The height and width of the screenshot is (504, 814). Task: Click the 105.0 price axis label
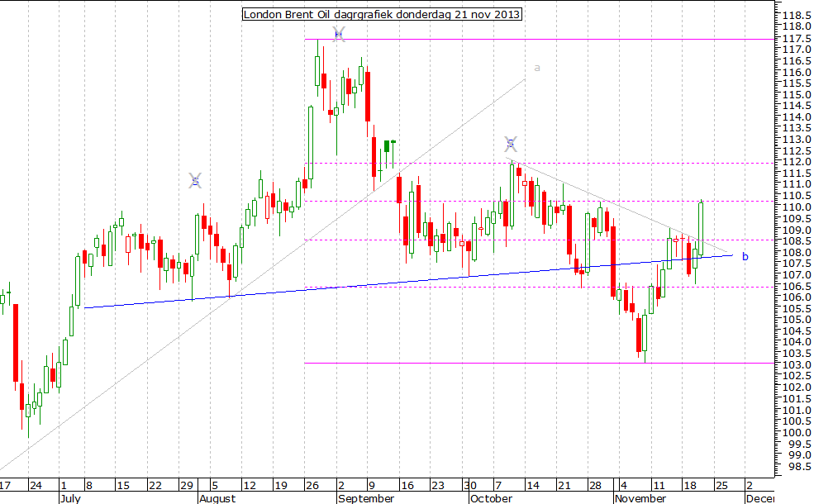click(x=797, y=319)
